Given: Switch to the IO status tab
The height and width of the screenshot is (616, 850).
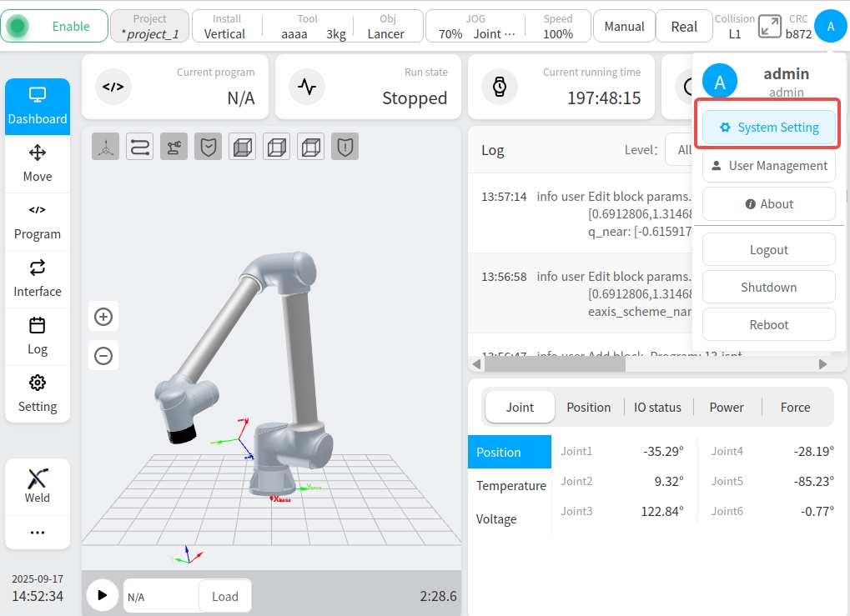Looking at the screenshot, I should pyautogui.click(x=657, y=407).
